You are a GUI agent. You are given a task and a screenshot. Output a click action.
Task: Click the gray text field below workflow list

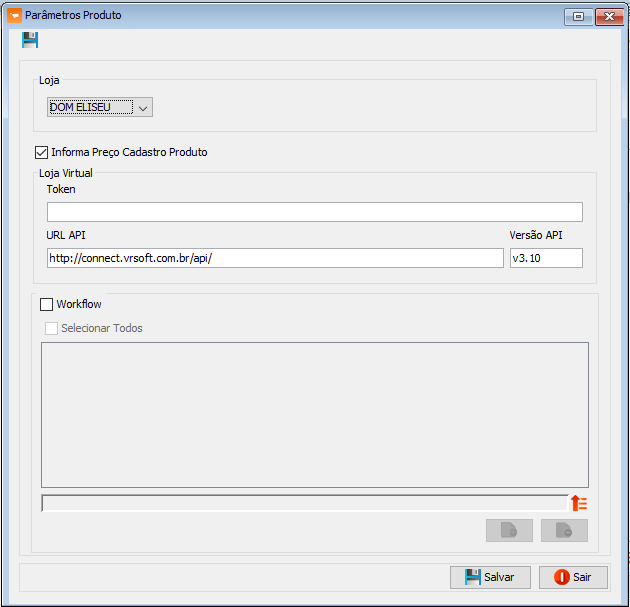305,503
